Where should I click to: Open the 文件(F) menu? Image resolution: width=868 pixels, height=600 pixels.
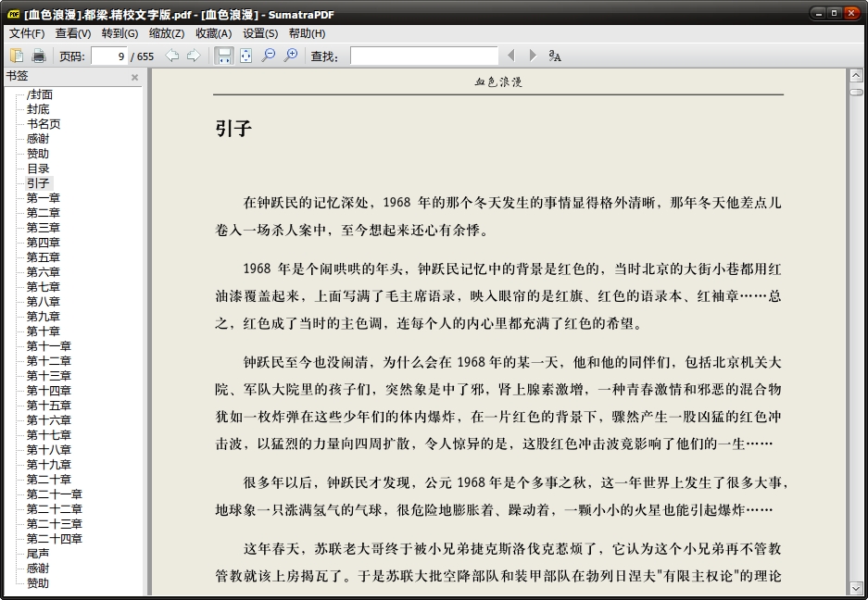pyautogui.click(x=27, y=33)
